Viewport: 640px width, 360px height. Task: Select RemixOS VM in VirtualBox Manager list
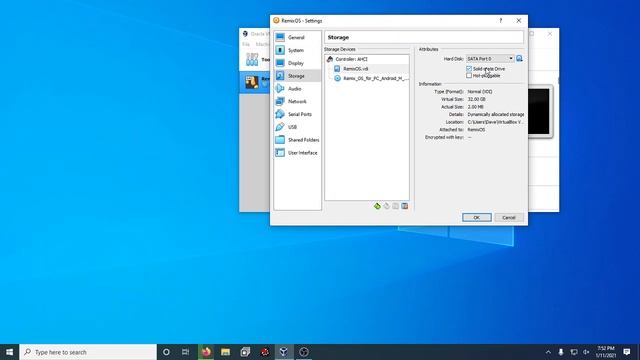point(255,82)
